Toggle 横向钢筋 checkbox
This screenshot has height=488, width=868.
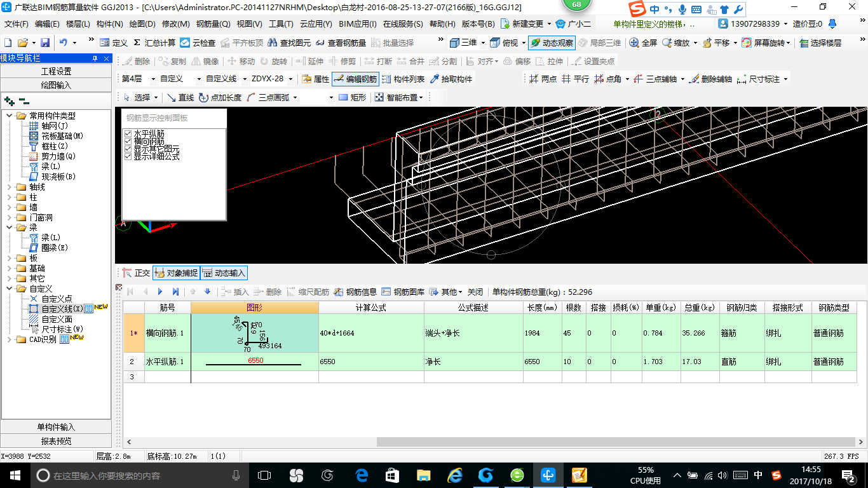128,141
